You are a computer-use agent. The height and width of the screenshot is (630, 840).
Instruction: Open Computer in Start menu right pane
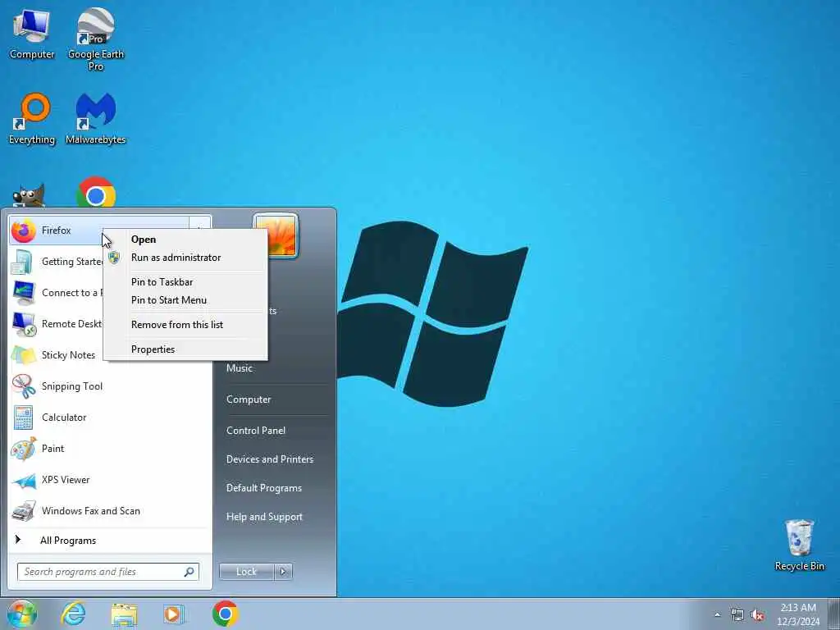coord(249,399)
